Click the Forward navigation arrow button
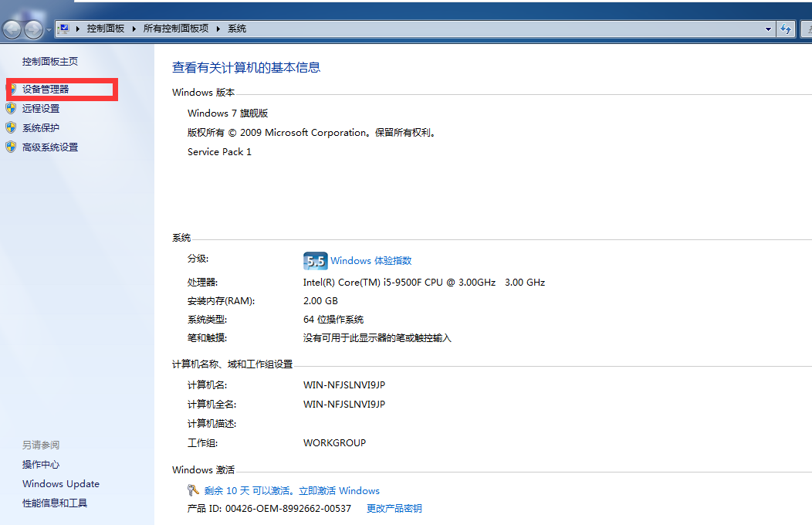Screen dimensions: 812x525 (x=34, y=29)
